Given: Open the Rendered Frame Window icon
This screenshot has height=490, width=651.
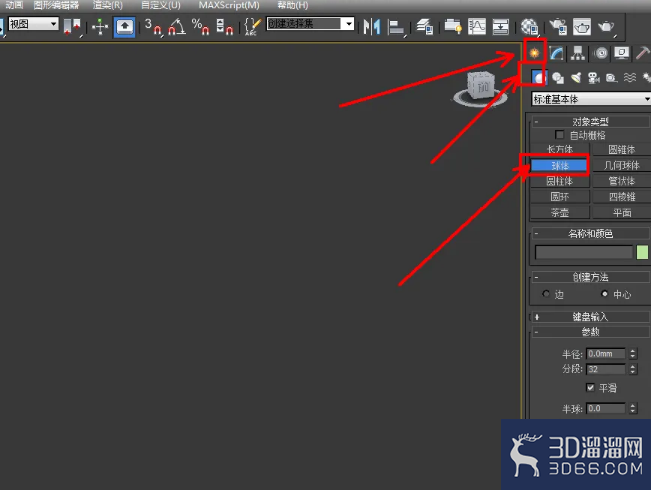Looking at the screenshot, I should [x=582, y=27].
